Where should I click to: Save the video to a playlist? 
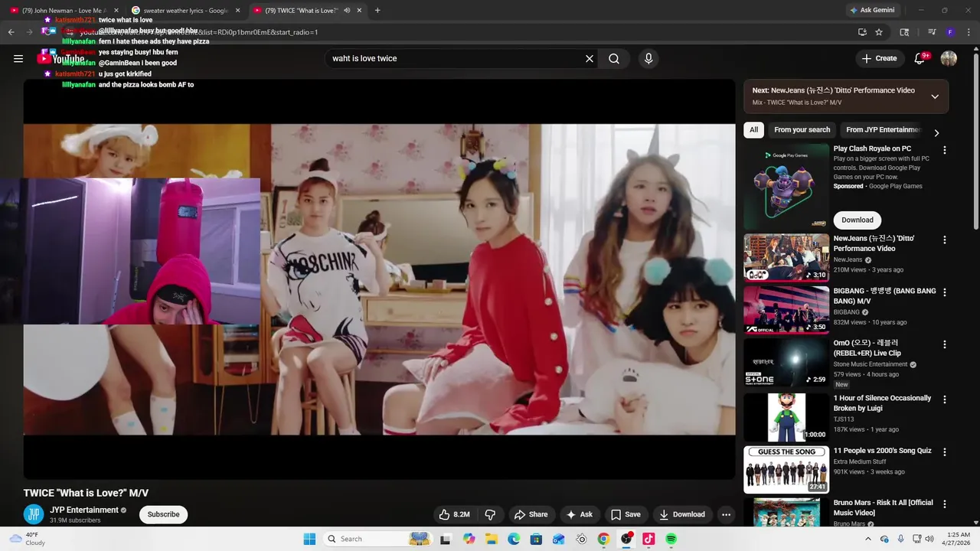(626, 515)
